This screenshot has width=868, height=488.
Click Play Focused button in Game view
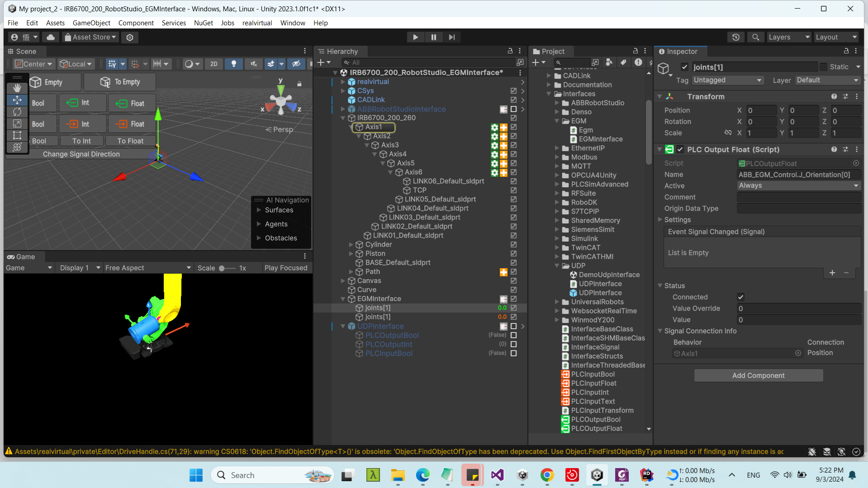coord(285,268)
